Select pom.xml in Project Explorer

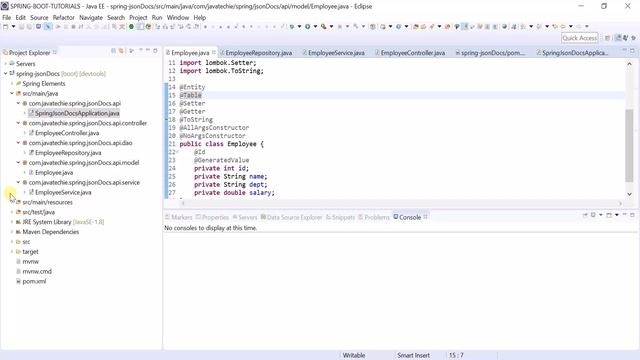34,281
